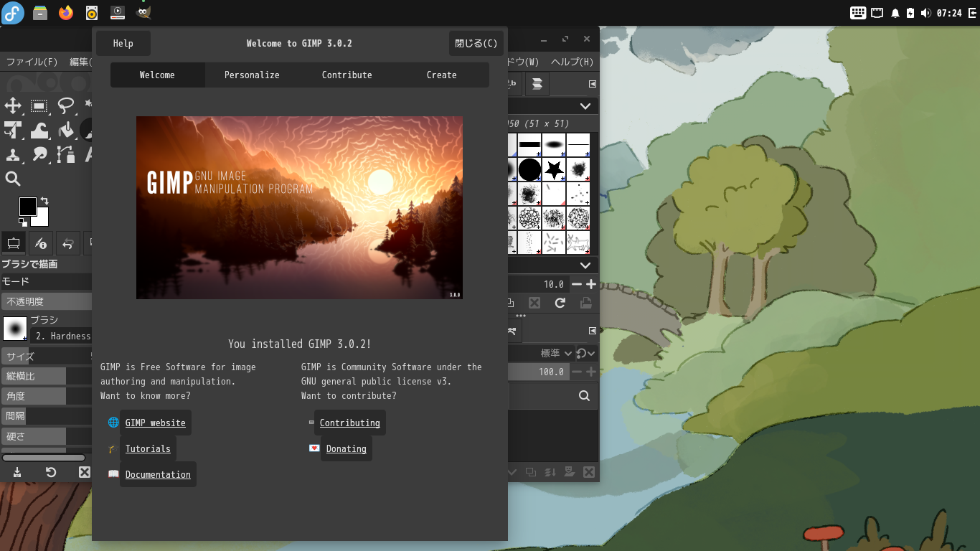Decrease the 100.0 opacity with minus button
The height and width of the screenshot is (551, 980).
[x=577, y=372]
